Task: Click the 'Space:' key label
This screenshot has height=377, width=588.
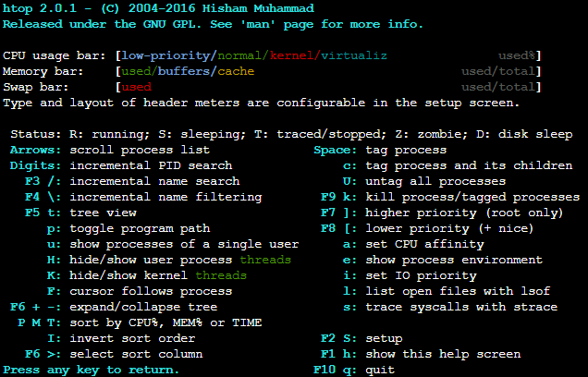Action: (336, 151)
